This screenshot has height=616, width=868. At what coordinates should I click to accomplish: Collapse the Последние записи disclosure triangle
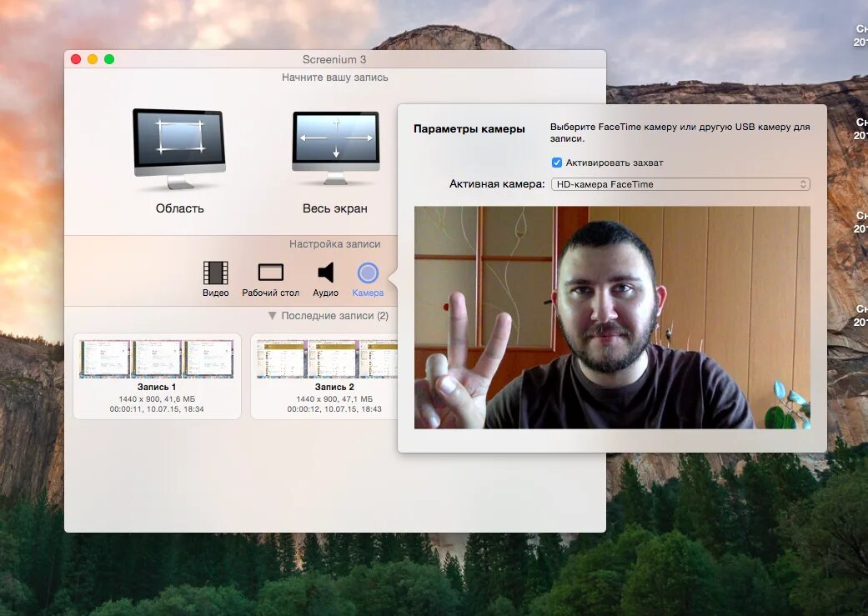point(272,315)
